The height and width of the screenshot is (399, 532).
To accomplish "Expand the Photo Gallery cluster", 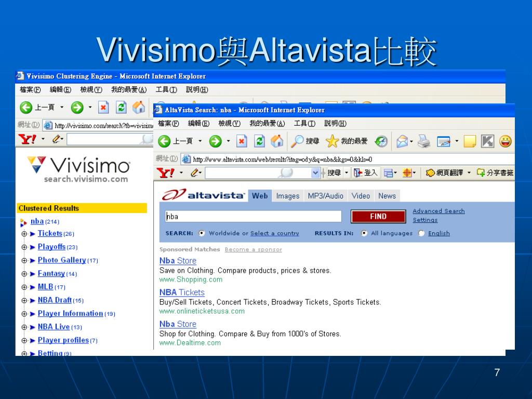I will tap(24, 261).
